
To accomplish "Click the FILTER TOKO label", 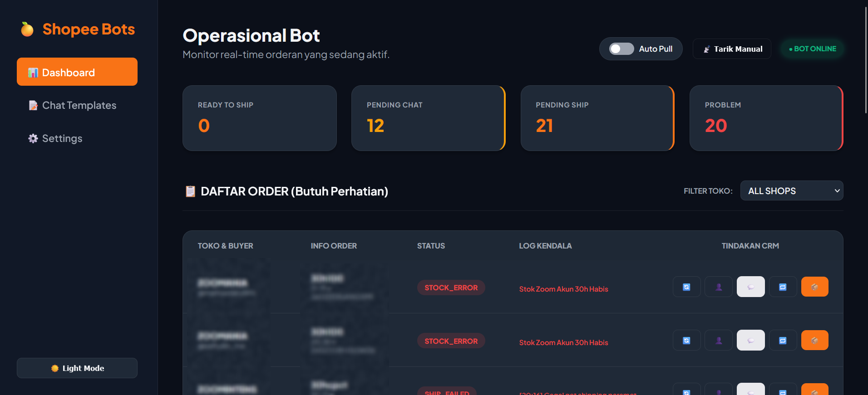I will point(708,191).
